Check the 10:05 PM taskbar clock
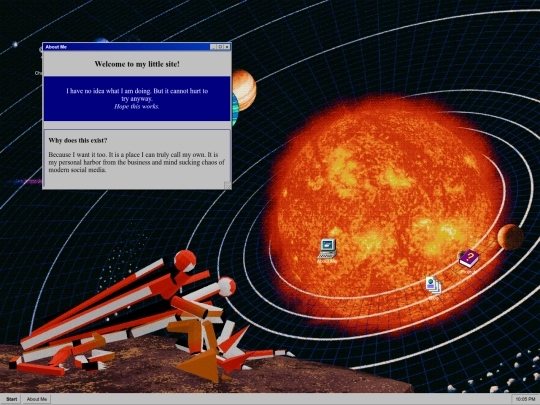 click(525, 399)
